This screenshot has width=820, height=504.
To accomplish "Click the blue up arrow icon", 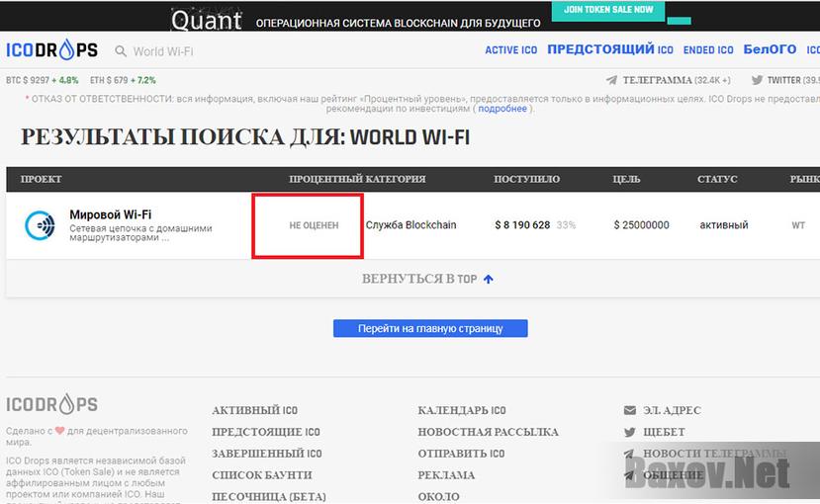I will [488, 280].
